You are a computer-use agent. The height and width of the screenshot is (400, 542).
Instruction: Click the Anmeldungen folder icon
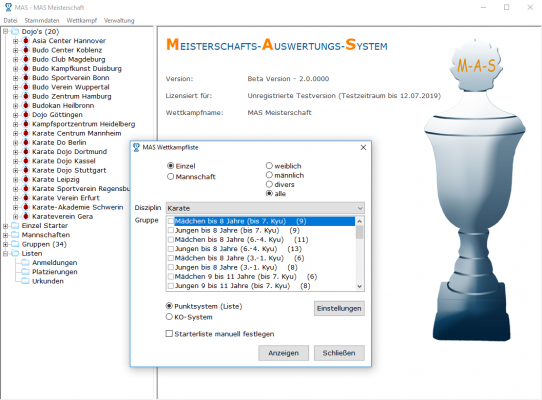(25, 262)
